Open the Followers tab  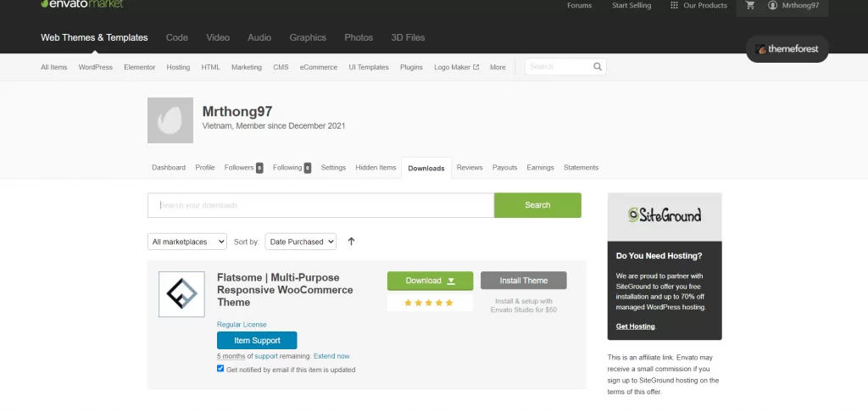coord(243,167)
